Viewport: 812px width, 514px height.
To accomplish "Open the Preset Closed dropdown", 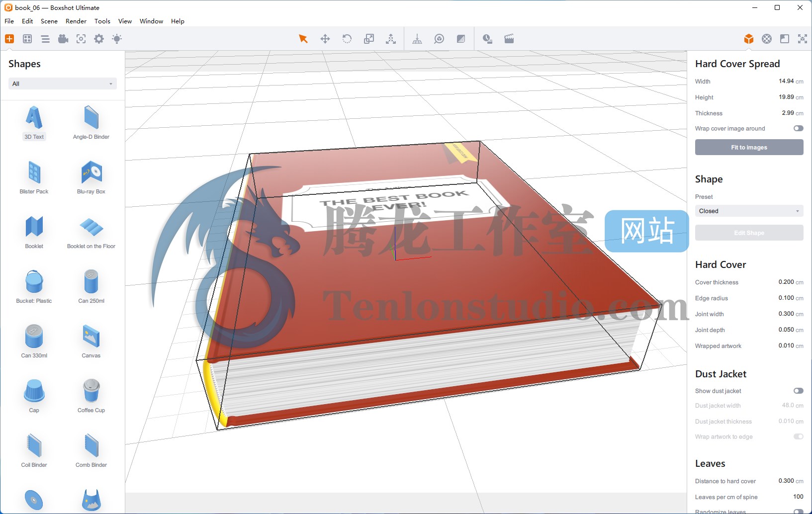I will click(x=749, y=211).
